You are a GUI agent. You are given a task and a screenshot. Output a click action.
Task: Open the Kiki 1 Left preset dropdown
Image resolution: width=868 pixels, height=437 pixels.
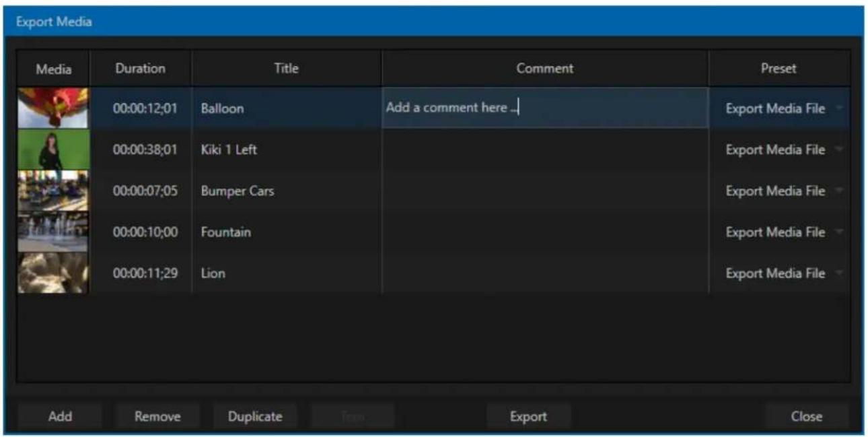tap(781, 149)
